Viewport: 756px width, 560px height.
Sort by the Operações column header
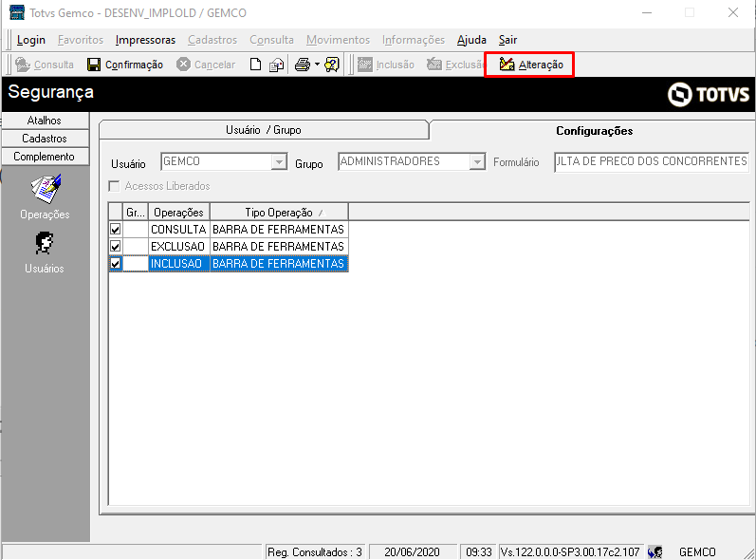pos(179,213)
